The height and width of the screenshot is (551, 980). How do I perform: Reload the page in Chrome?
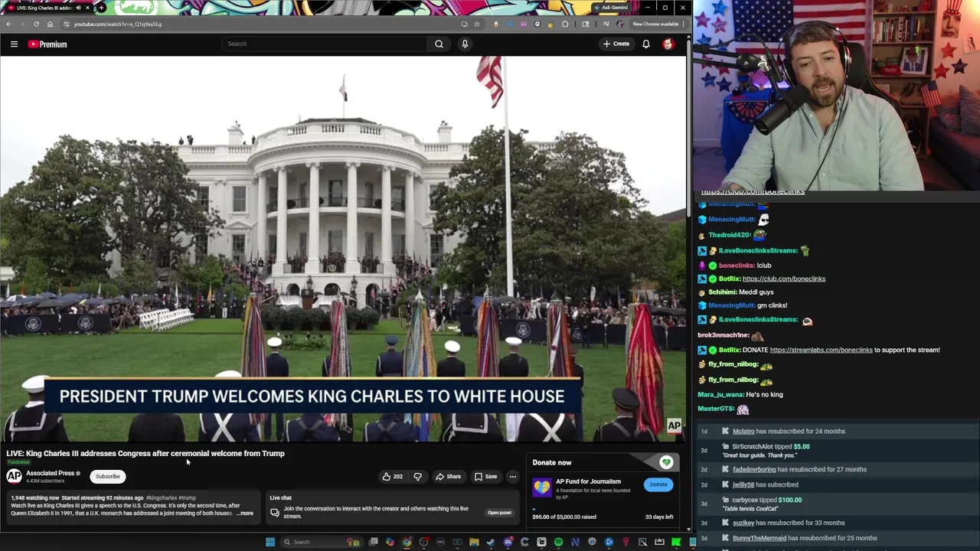click(x=36, y=24)
